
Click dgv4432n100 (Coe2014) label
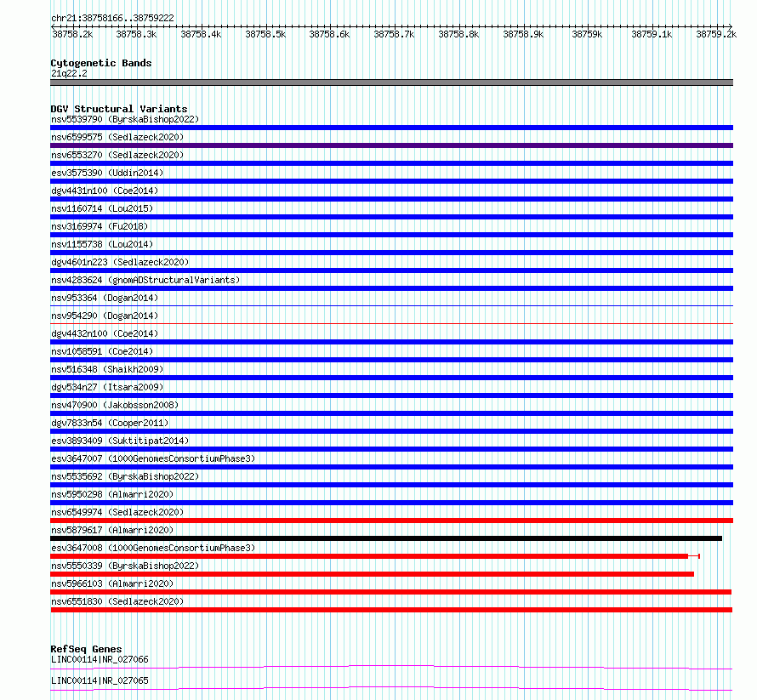pos(105,333)
